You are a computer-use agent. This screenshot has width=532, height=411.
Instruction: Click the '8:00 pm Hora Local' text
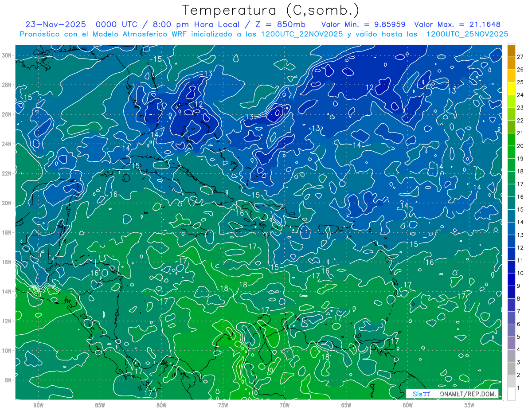click(196, 24)
